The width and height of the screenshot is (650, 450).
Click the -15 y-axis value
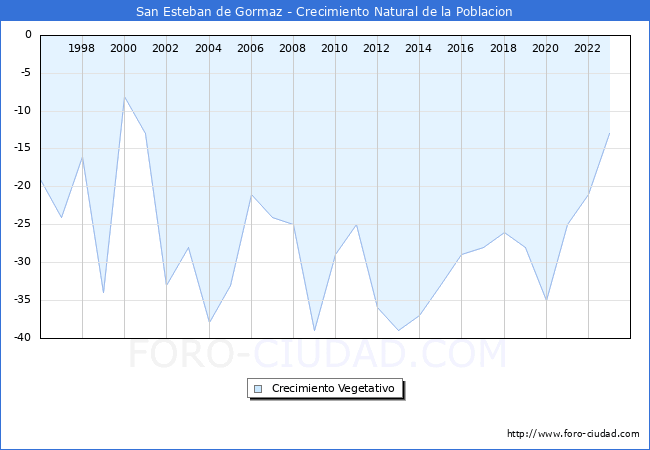22,148
